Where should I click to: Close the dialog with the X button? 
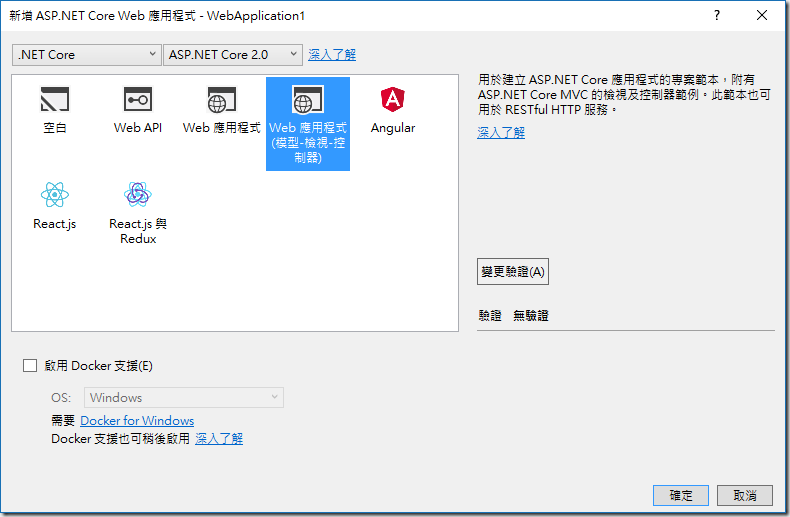click(762, 15)
